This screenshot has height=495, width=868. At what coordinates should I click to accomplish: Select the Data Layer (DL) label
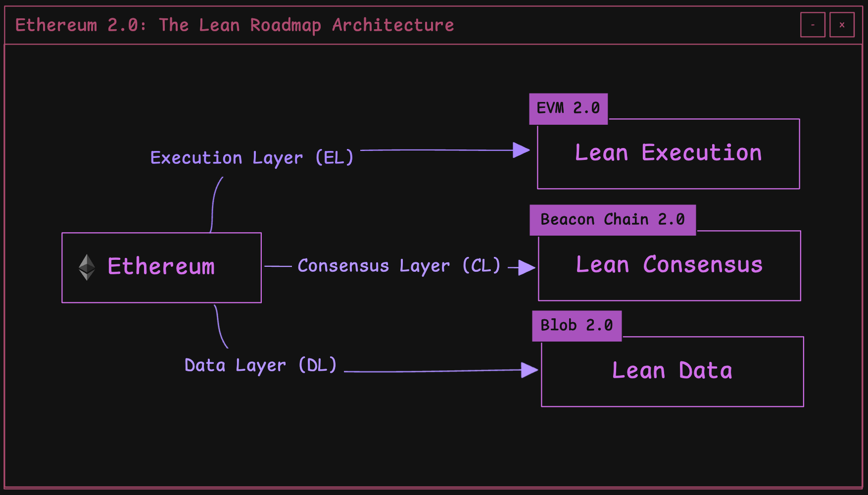coord(261,365)
